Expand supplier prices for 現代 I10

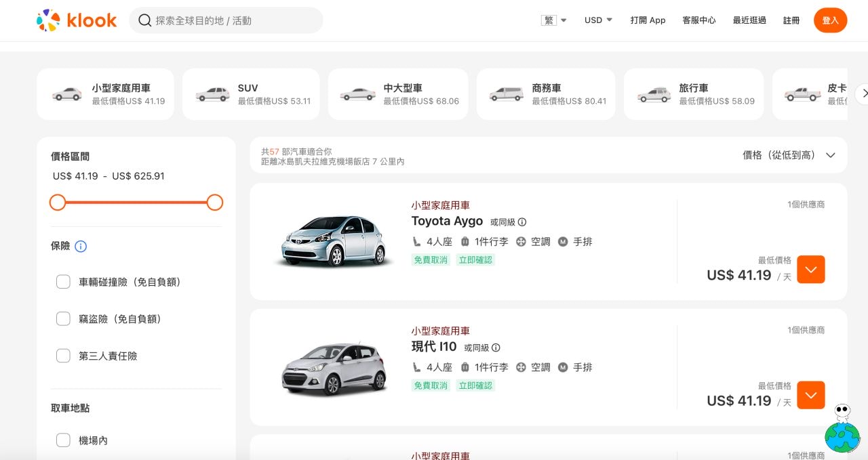pyautogui.click(x=811, y=395)
